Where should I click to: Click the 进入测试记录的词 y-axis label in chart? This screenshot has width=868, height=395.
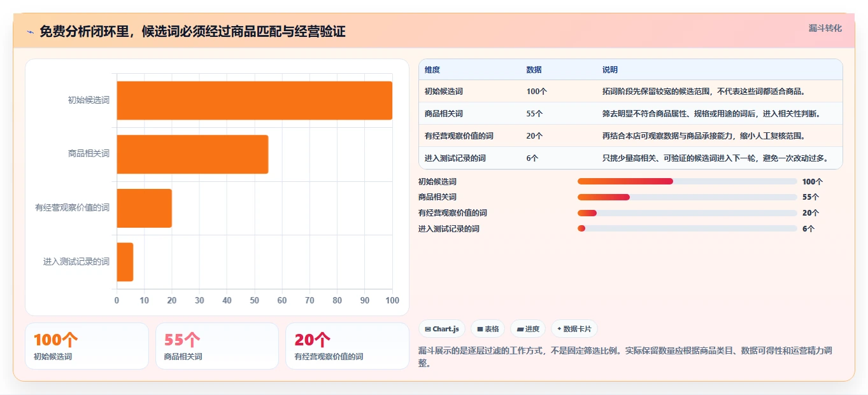pyautogui.click(x=76, y=262)
